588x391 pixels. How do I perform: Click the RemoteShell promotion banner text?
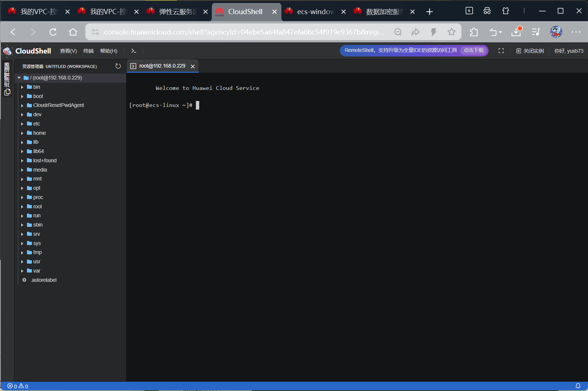[401, 50]
